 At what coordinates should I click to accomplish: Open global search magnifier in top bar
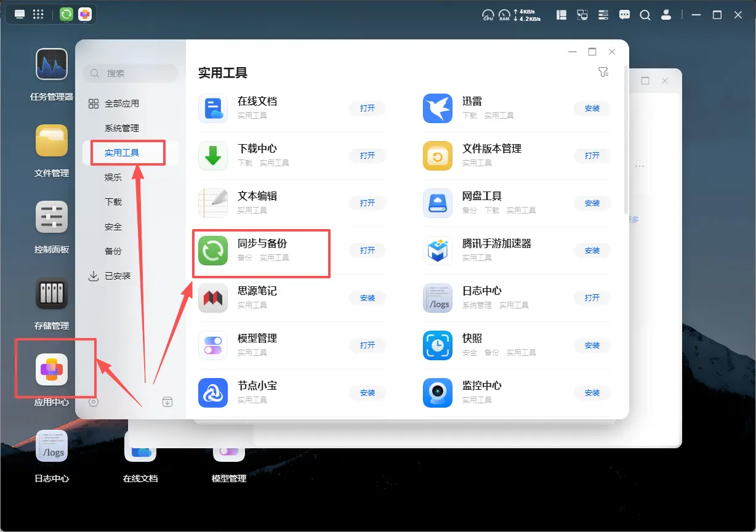(645, 15)
